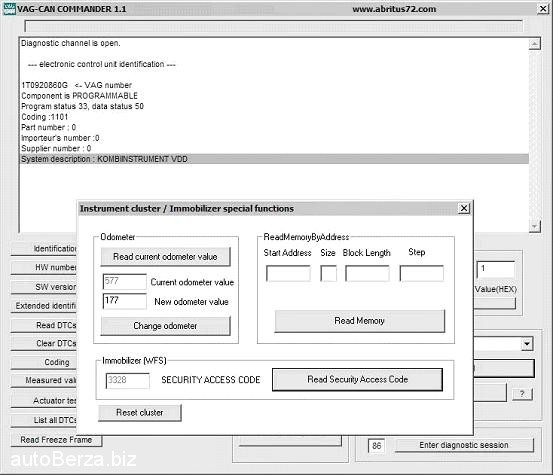Click the log scroll up arrow
The width and height of the screenshot is (553, 476).
(535, 44)
